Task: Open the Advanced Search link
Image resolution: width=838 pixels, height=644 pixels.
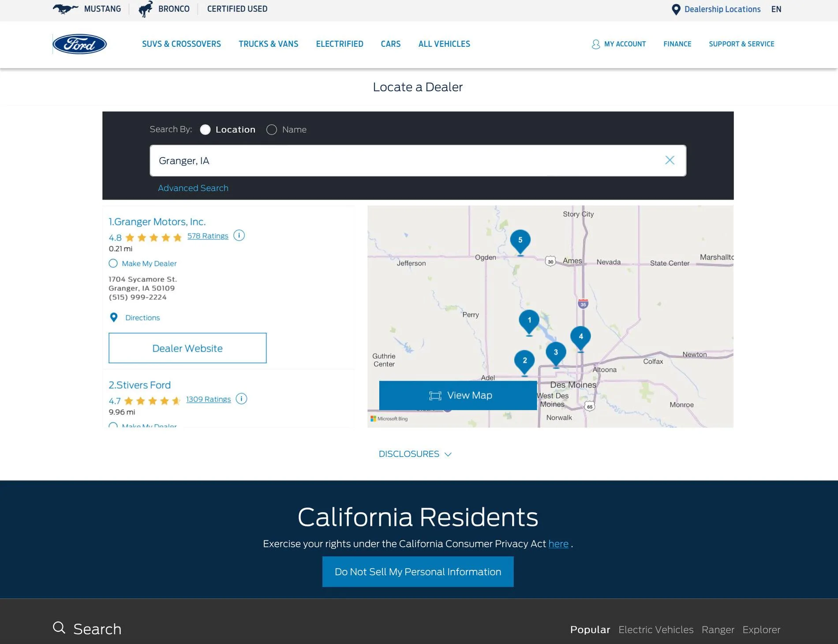Action: [x=193, y=188]
